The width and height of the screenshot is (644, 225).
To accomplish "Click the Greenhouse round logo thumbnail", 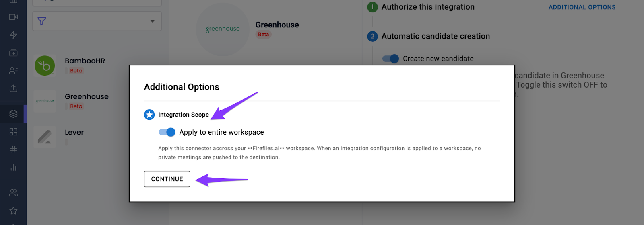I will [223, 29].
